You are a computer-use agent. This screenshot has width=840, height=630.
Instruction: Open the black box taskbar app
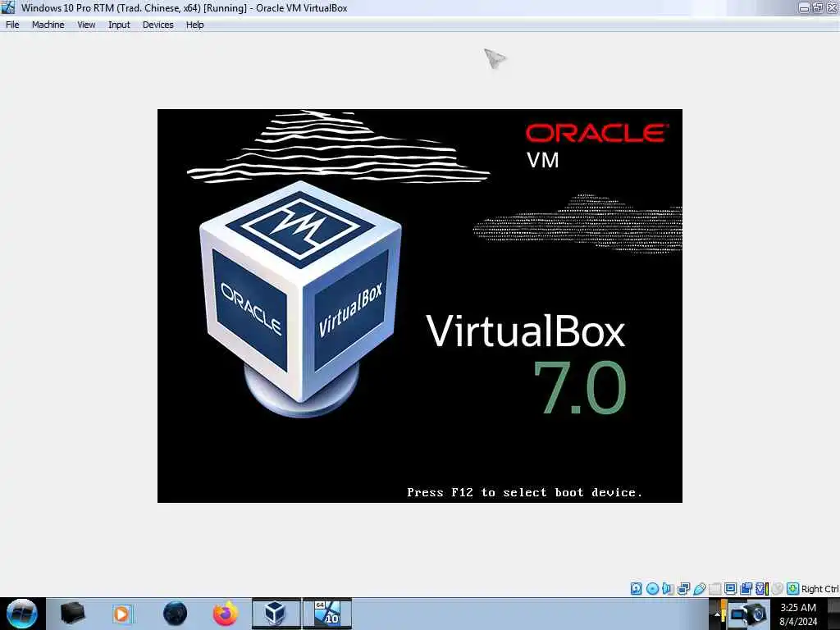tap(72, 614)
